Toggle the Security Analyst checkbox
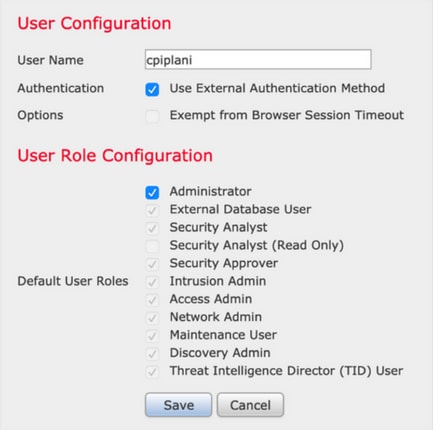The width and height of the screenshot is (433, 430). 152,228
